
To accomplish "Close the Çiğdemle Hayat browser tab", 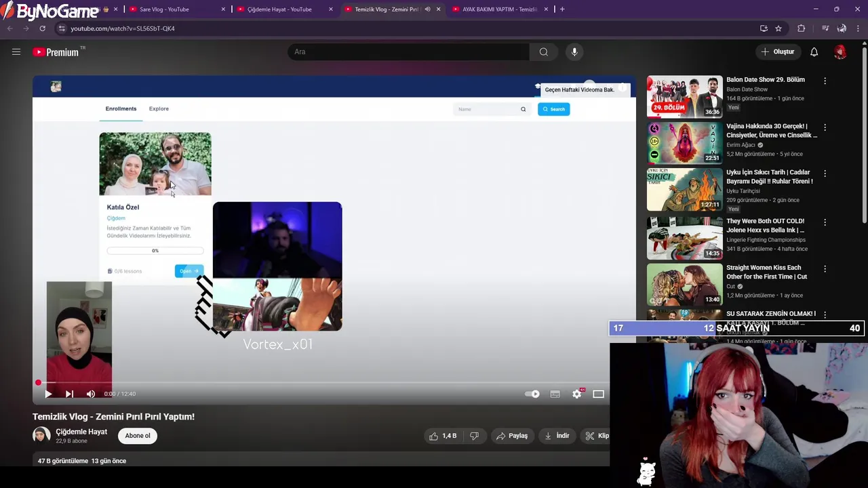I will 331,9.
